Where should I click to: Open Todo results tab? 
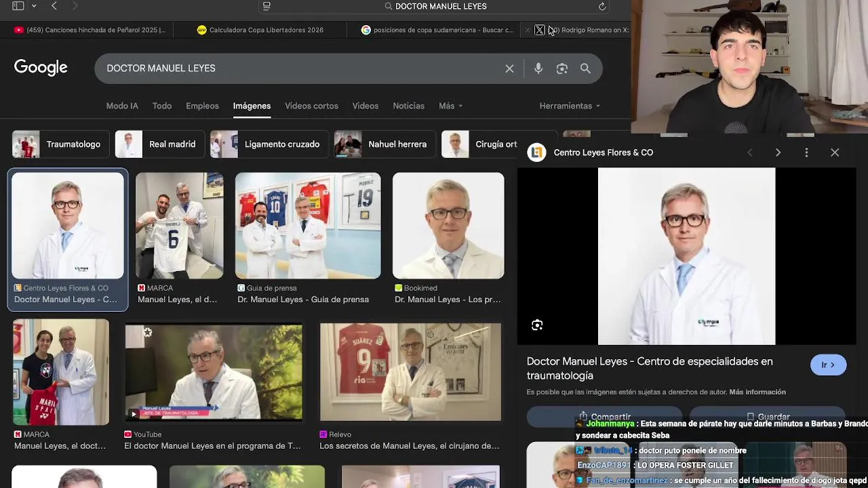click(x=162, y=106)
